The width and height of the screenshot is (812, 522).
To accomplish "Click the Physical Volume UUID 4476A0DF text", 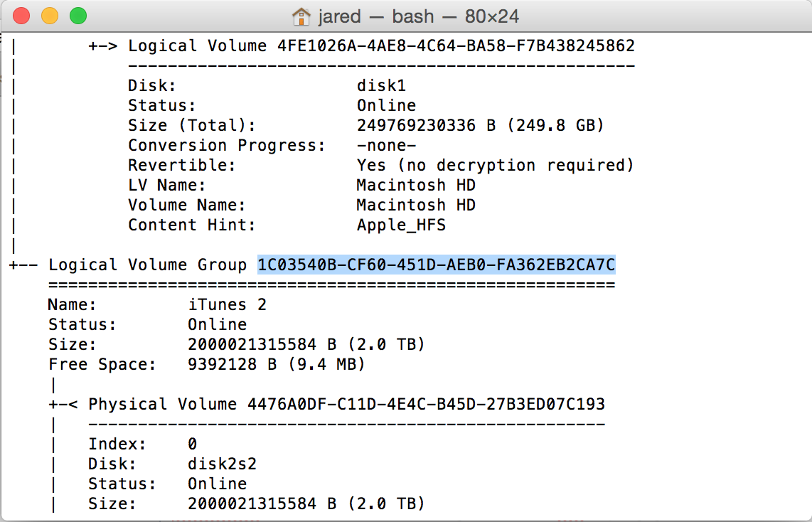I will click(x=426, y=404).
